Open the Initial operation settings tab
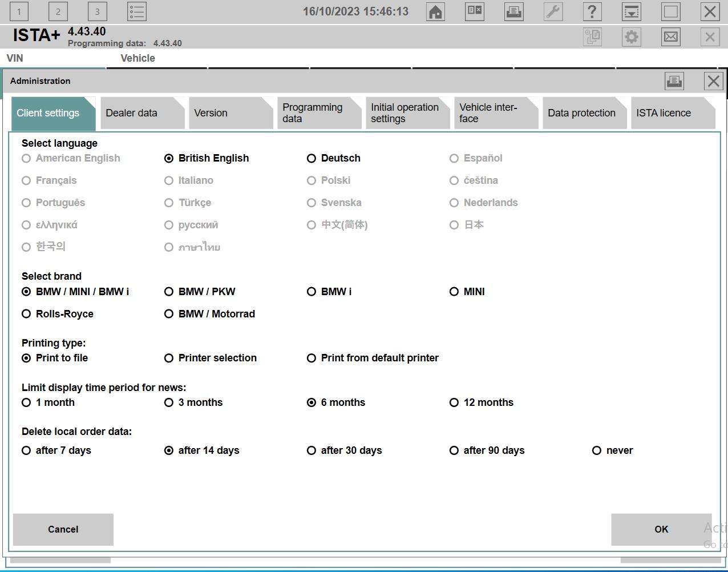 407,113
